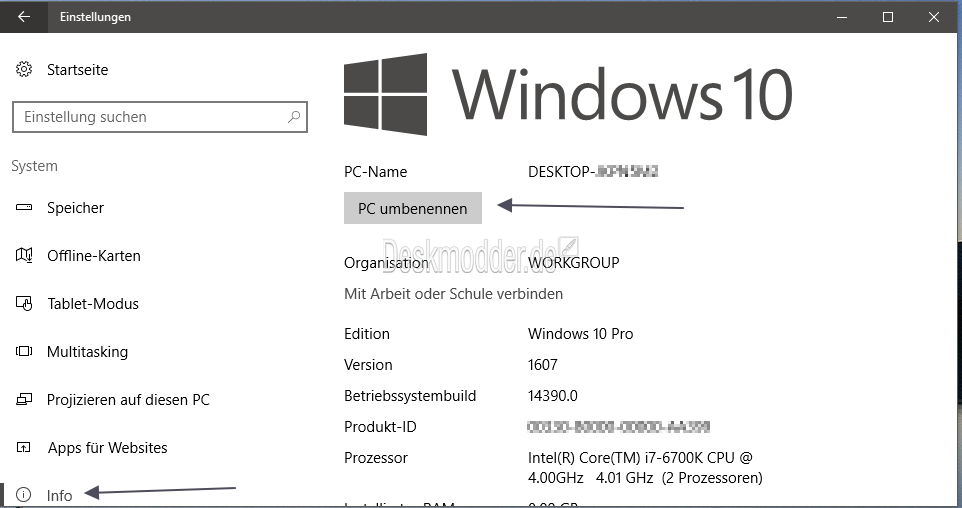962x508 pixels.
Task: Click the PC umbenennen button
Action: (x=412, y=208)
